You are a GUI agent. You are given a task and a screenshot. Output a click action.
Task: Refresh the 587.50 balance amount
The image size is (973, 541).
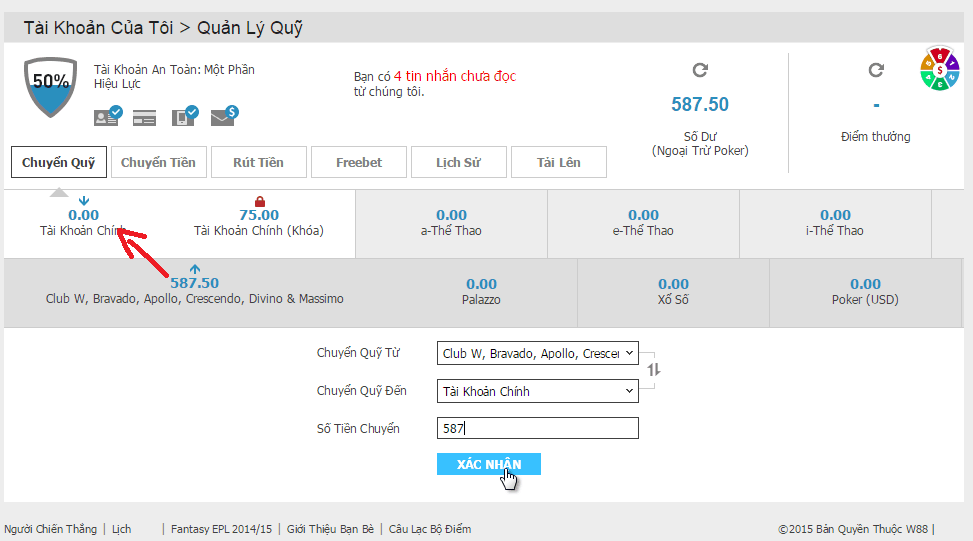click(x=700, y=70)
